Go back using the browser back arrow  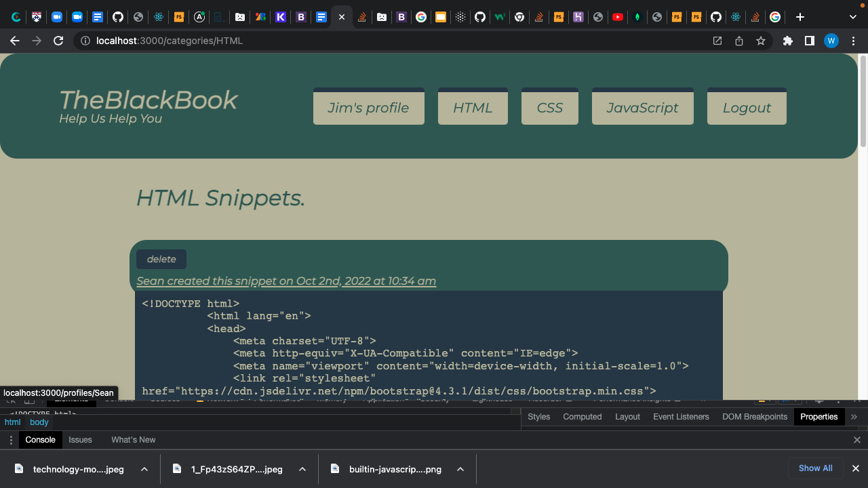point(15,41)
